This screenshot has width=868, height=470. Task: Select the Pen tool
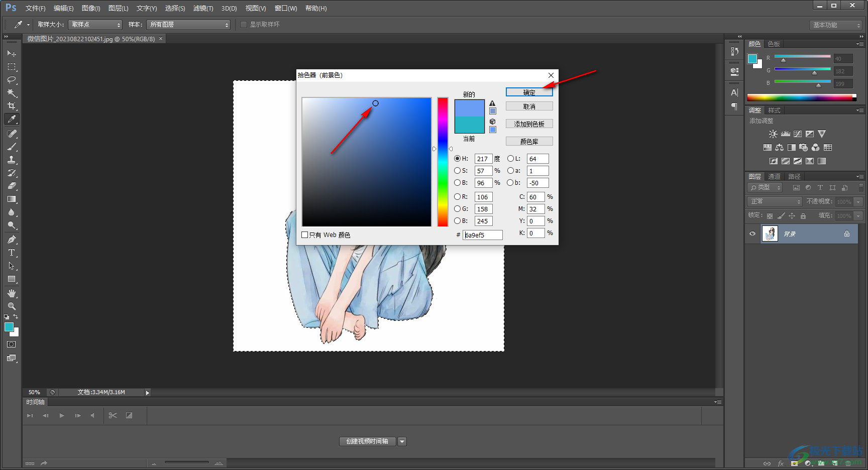[12, 240]
